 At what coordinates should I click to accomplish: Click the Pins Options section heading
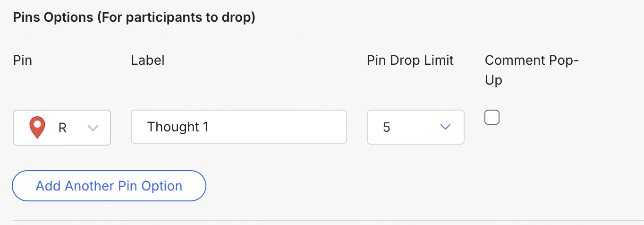tap(134, 18)
